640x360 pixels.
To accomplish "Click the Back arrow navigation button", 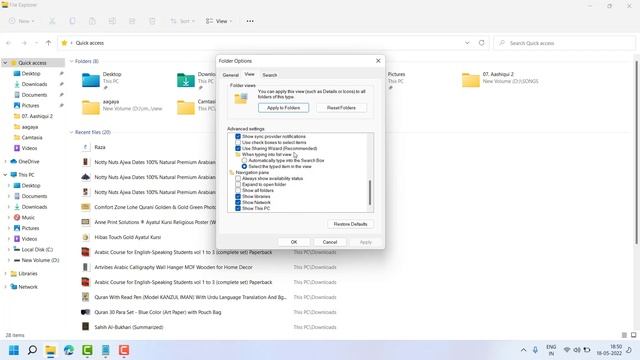I will click(x=9, y=43).
